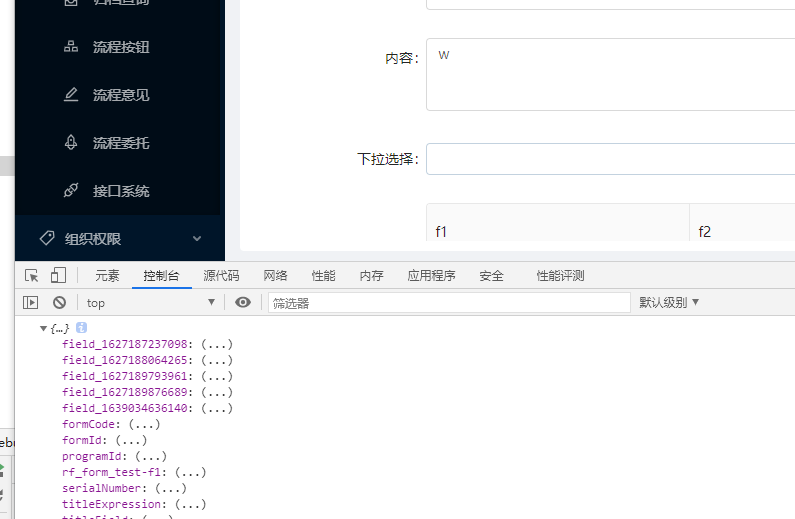Evaluate the formCode getter value
This screenshot has height=519, width=795.
pos(144,424)
